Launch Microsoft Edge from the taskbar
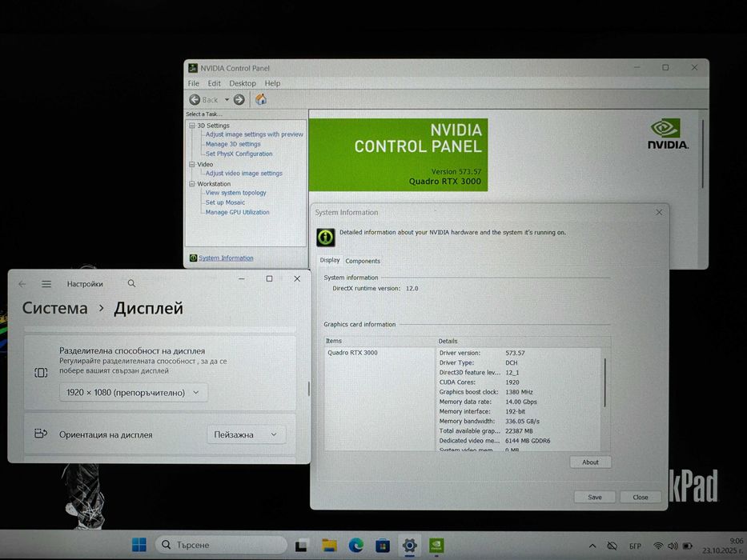 (x=355, y=546)
